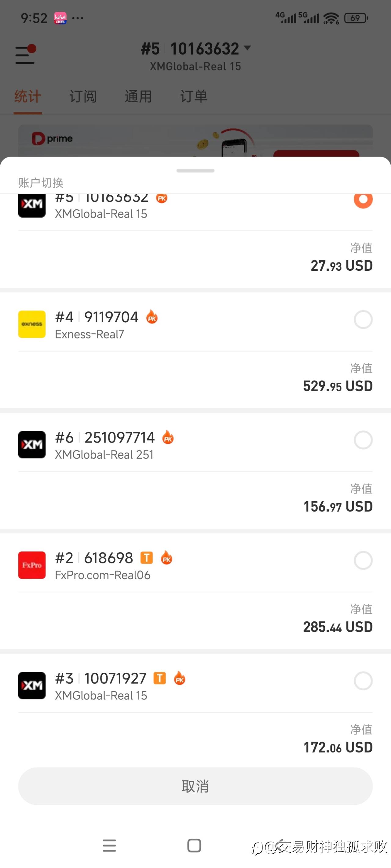Open the hamburger menu with red dot
This screenshot has height=868, width=391.
click(26, 55)
